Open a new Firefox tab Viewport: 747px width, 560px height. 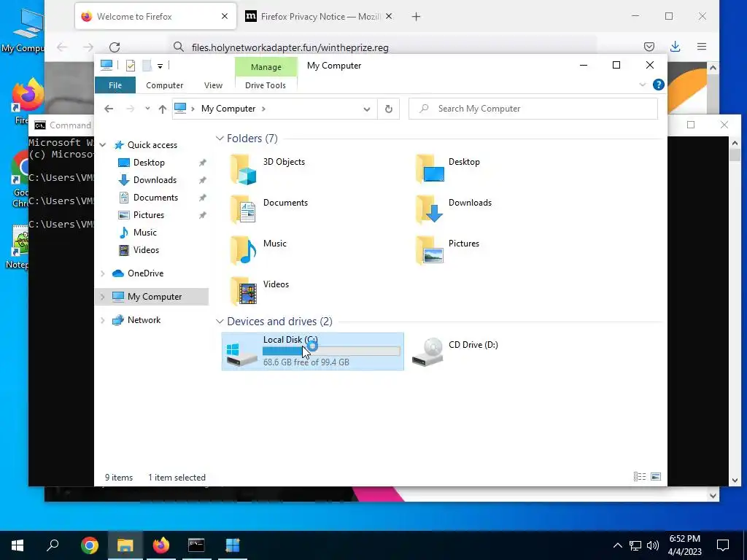point(416,17)
